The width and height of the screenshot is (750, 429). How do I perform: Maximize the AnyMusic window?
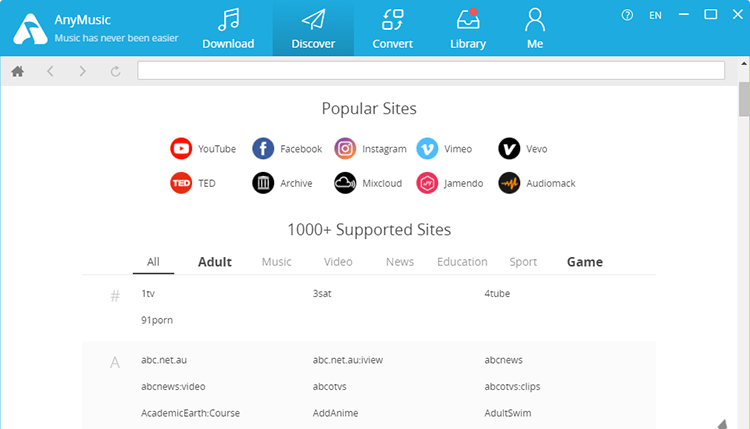pos(711,14)
